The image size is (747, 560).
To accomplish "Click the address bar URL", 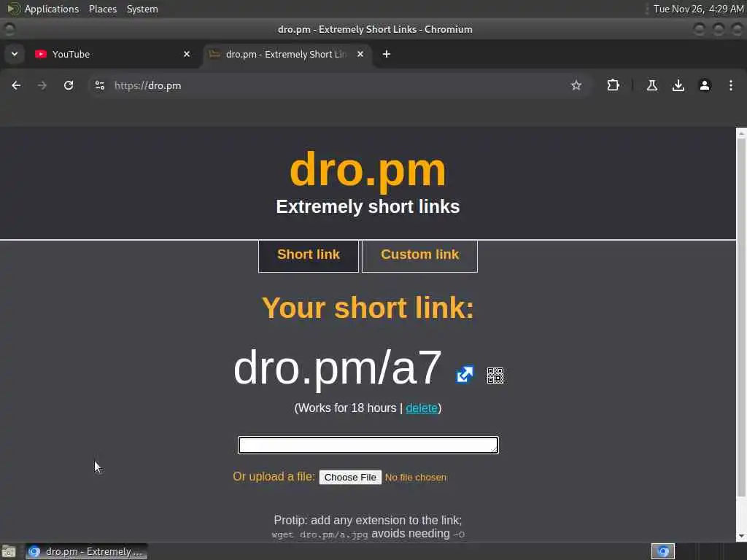I will pos(147,86).
